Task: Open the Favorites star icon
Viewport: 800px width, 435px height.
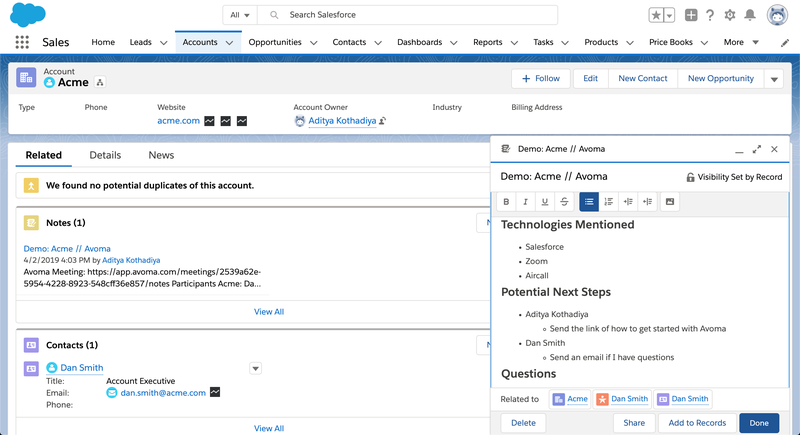Action: click(x=656, y=15)
